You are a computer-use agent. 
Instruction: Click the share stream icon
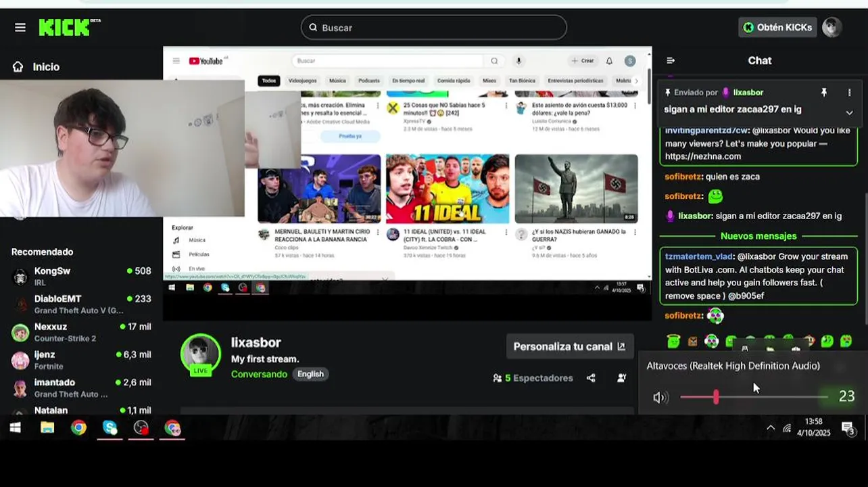pos(591,378)
